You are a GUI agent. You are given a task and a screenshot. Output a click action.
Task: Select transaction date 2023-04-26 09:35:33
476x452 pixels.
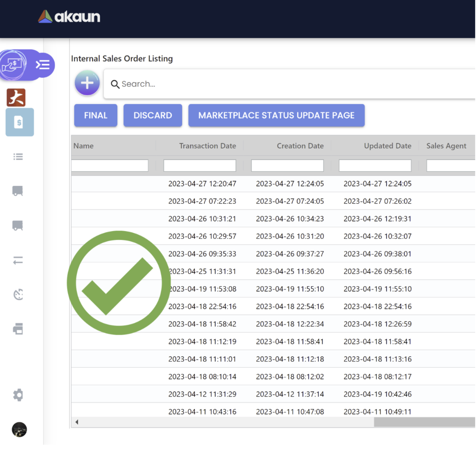202,254
